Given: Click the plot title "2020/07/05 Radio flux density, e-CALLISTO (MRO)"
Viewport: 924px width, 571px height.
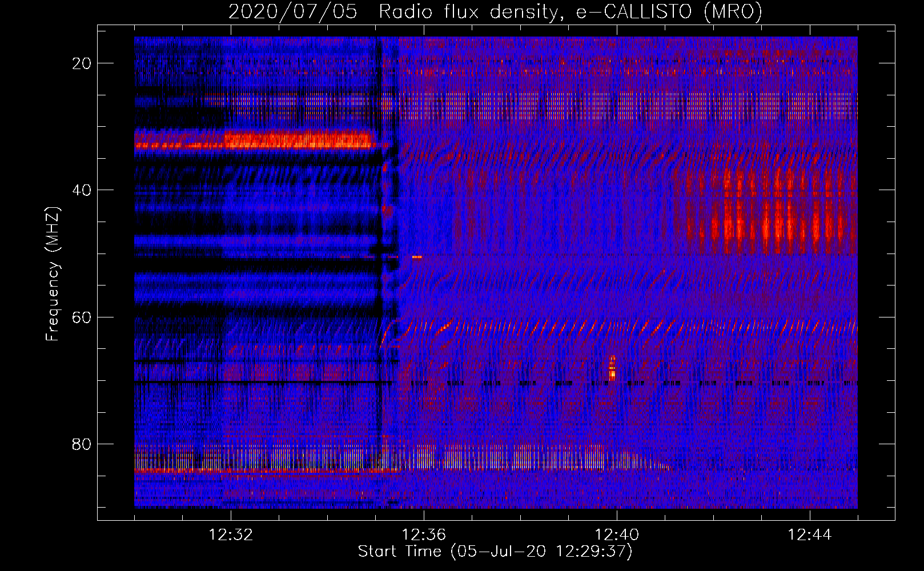Looking at the screenshot, I should tap(495, 11).
